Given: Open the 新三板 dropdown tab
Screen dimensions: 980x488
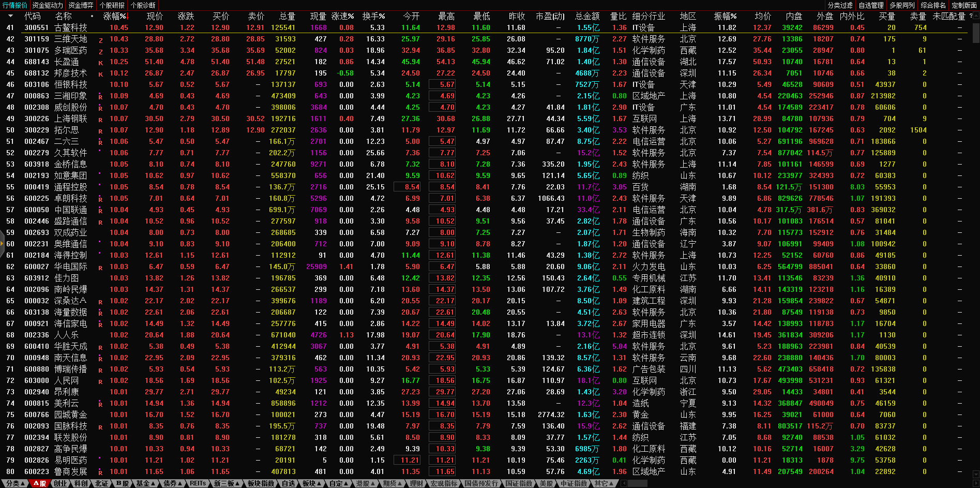Looking at the screenshot, I should (227, 483).
